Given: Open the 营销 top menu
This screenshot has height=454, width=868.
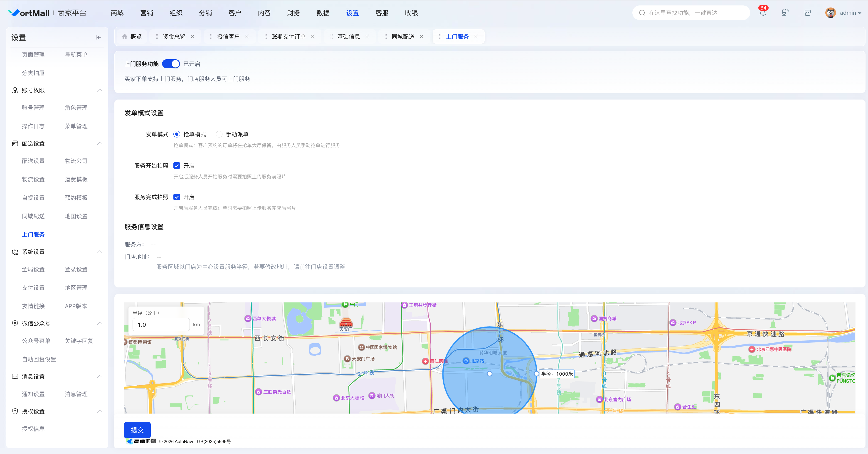Looking at the screenshot, I should [147, 13].
